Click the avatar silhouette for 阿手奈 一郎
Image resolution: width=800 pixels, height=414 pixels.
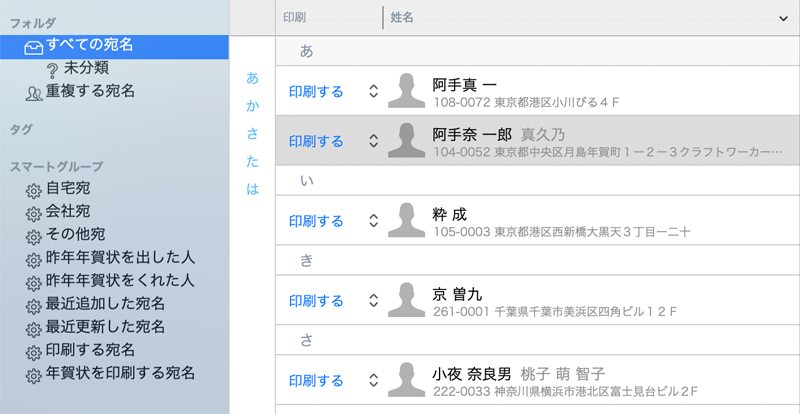pos(406,140)
